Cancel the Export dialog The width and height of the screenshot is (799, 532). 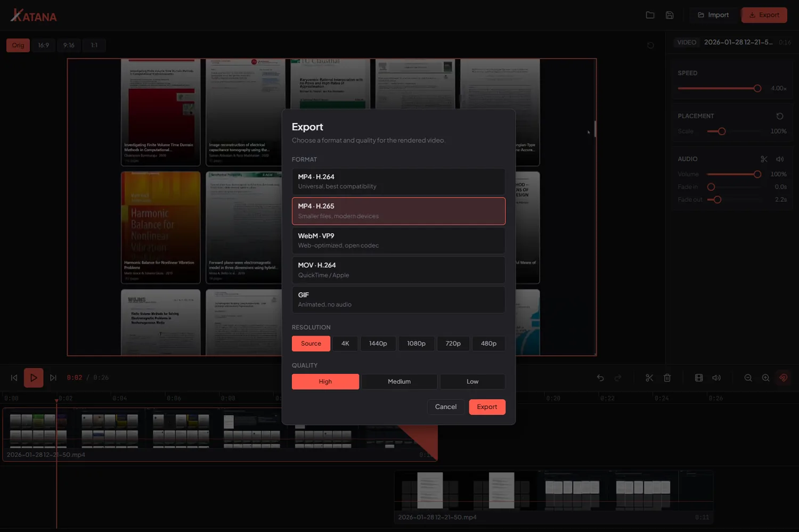[446, 407]
